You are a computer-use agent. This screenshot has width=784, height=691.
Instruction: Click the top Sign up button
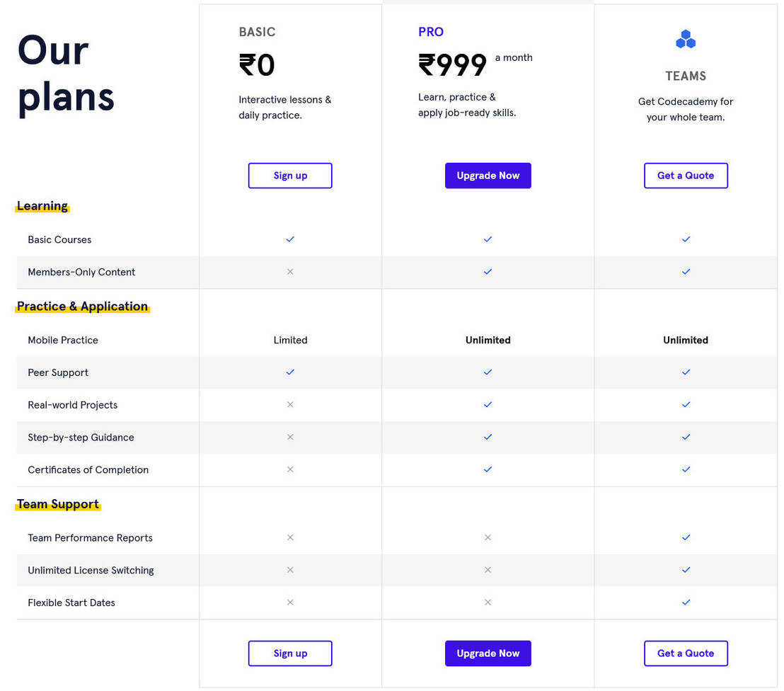click(x=290, y=175)
